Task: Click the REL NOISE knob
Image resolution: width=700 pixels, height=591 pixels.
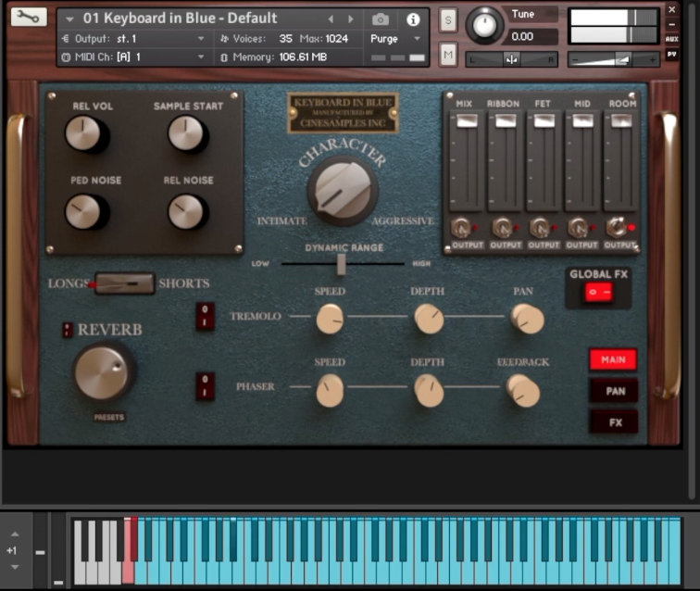Action: tap(186, 211)
